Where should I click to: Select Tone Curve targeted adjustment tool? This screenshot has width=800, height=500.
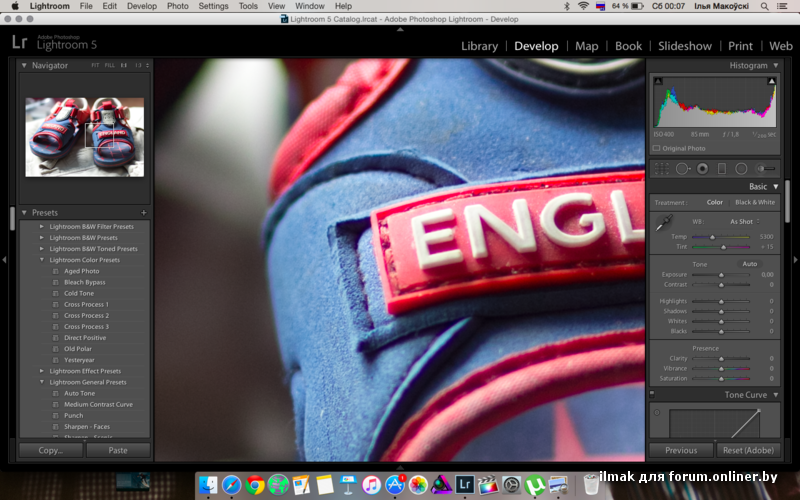pos(657,412)
